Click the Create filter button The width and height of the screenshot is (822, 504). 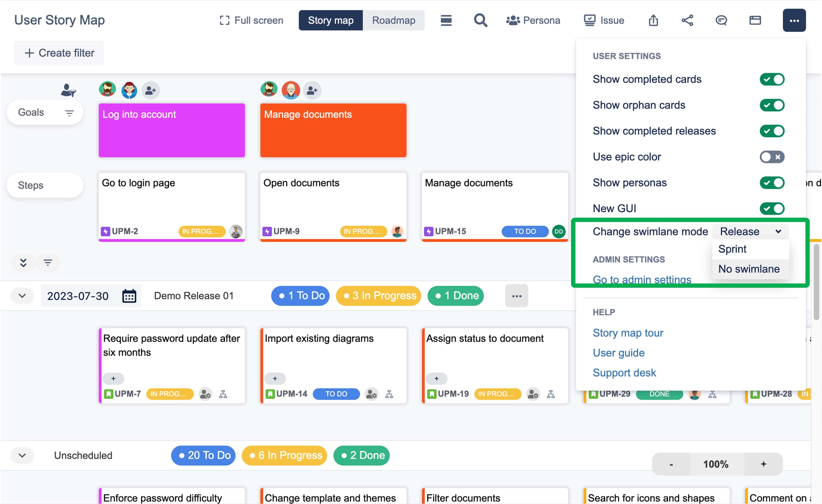(x=59, y=53)
